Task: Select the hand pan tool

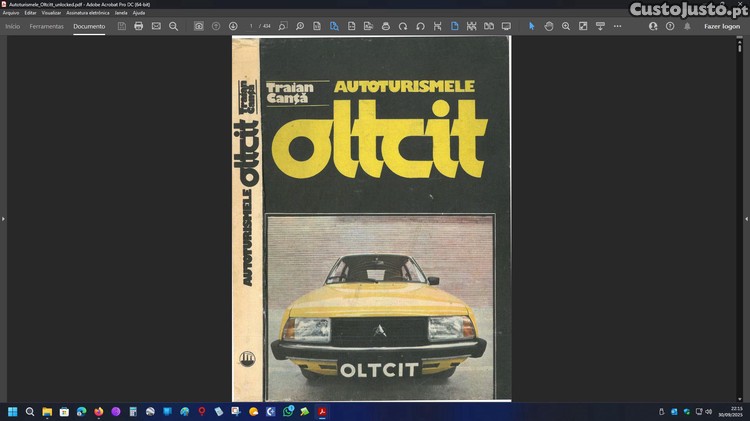Action: 549,26
